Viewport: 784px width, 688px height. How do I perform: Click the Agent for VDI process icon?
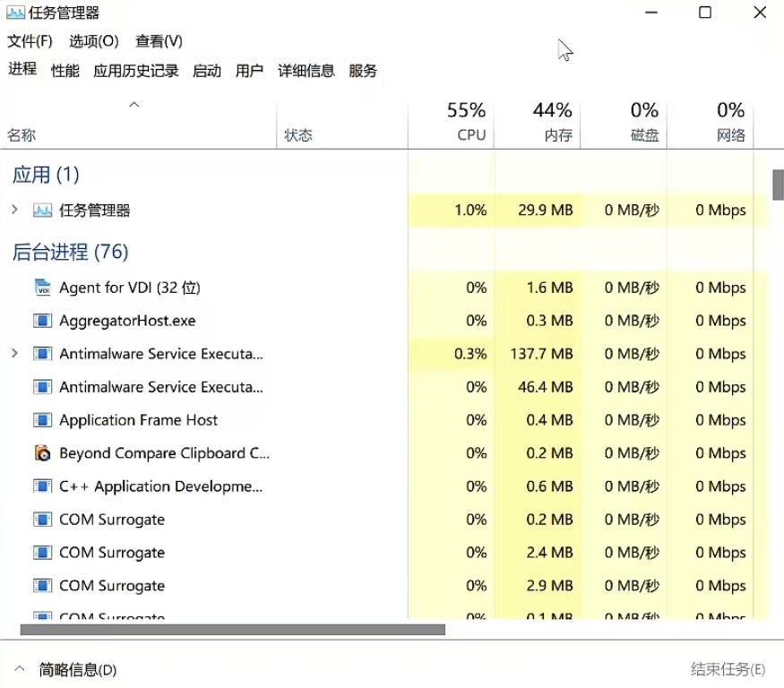(42, 288)
